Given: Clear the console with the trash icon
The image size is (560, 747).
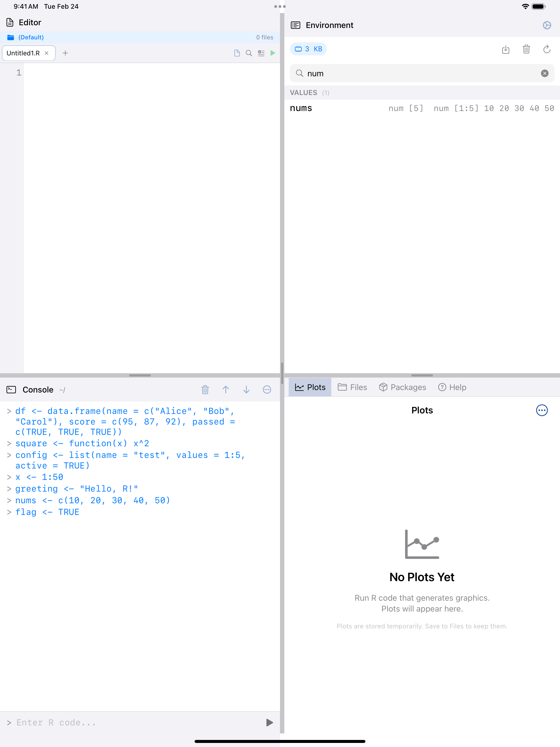Looking at the screenshot, I should point(205,389).
